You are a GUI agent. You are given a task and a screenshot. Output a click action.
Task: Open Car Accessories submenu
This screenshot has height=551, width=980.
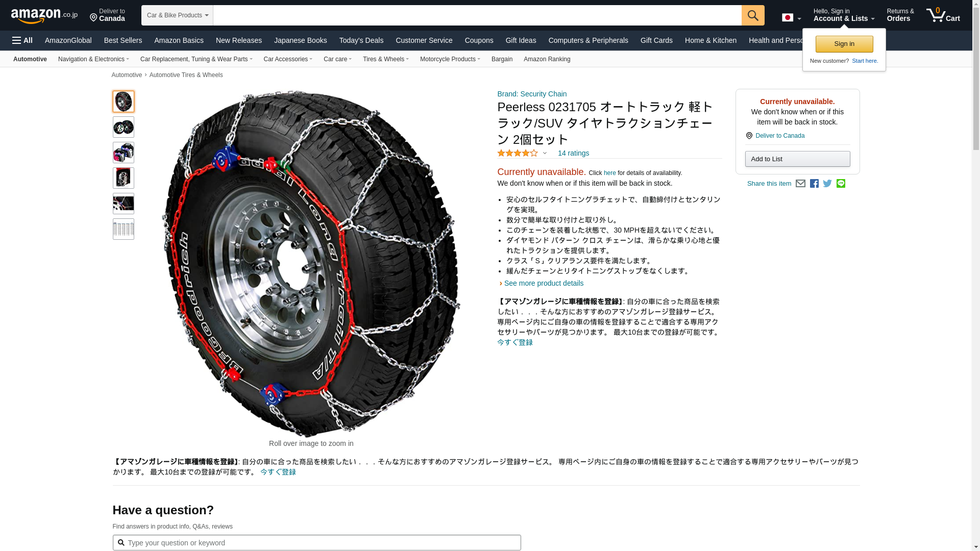288,59
